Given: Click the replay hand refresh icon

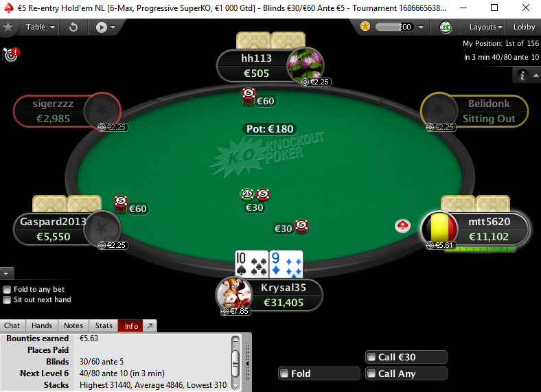Looking at the screenshot, I should pyautogui.click(x=73, y=27).
